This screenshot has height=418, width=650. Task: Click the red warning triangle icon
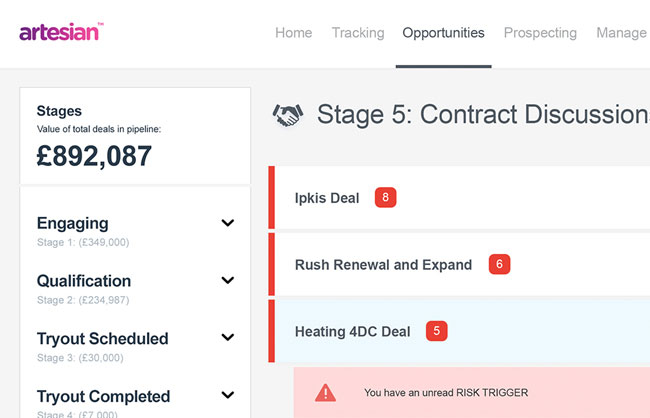[325, 393]
